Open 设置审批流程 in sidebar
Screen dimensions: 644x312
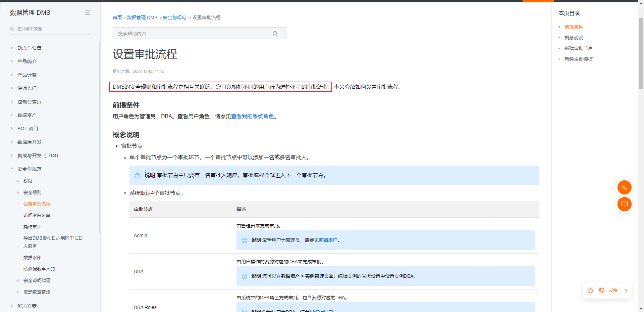(x=37, y=204)
